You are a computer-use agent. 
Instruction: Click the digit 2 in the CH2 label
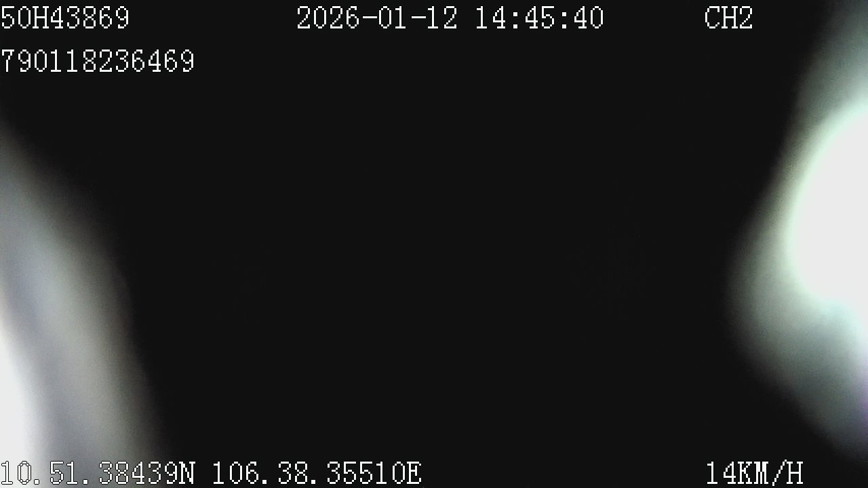pos(745,18)
